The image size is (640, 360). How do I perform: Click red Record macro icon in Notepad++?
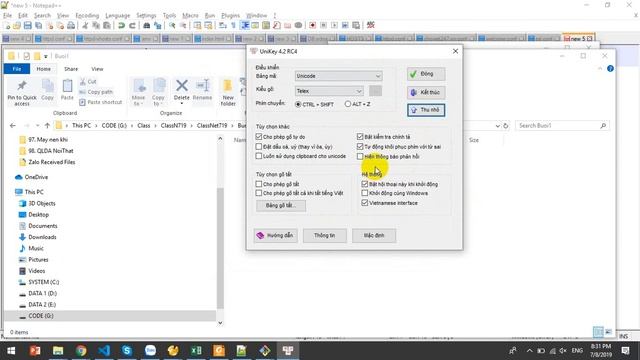pos(312,25)
